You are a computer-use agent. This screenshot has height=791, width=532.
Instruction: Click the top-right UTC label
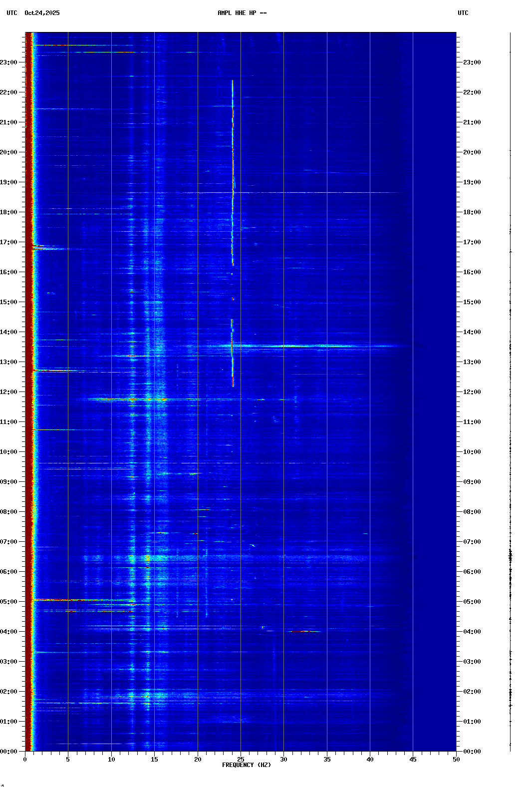click(x=463, y=13)
